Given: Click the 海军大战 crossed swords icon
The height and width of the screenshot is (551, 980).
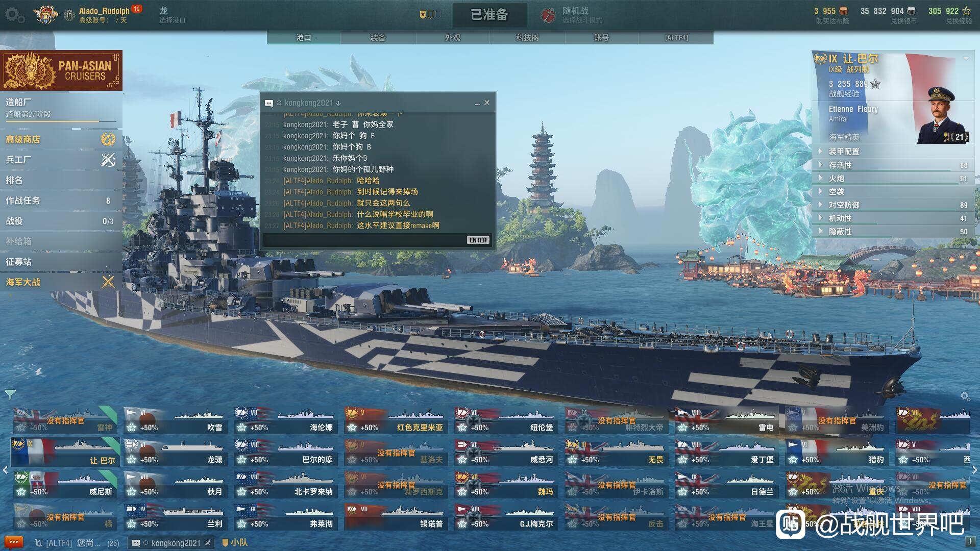Looking at the screenshot, I should click(x=108, y=282).
